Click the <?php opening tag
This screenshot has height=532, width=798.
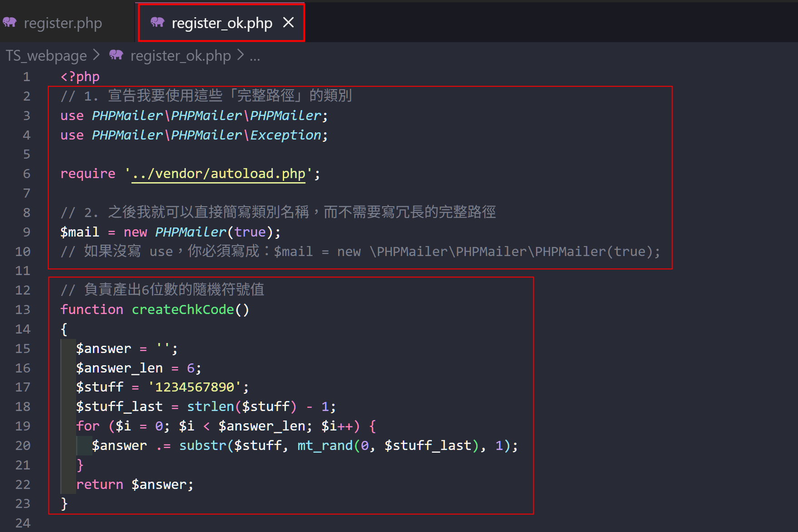point(80,77)
